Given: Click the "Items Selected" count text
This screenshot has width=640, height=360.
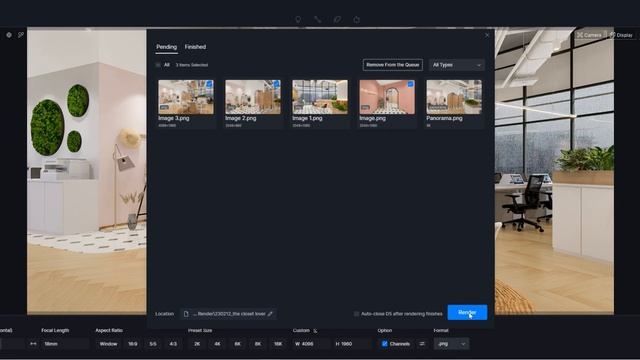Looking at the screenshot, I should (192, 65).
